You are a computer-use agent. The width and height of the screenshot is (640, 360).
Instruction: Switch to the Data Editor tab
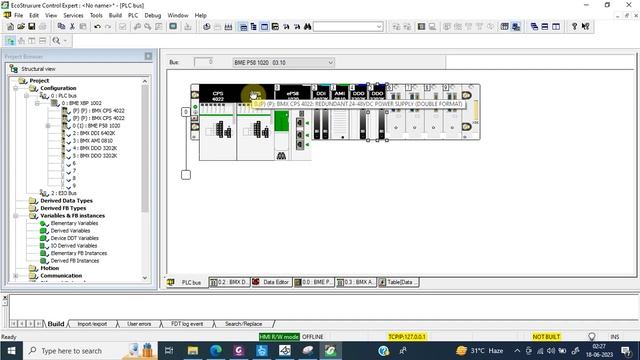pos(271,282)
